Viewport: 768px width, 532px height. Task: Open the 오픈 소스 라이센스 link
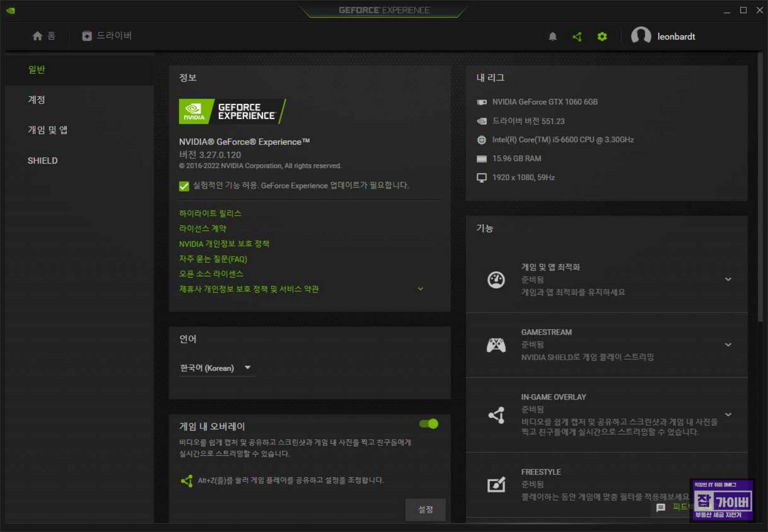click(211, 274)
